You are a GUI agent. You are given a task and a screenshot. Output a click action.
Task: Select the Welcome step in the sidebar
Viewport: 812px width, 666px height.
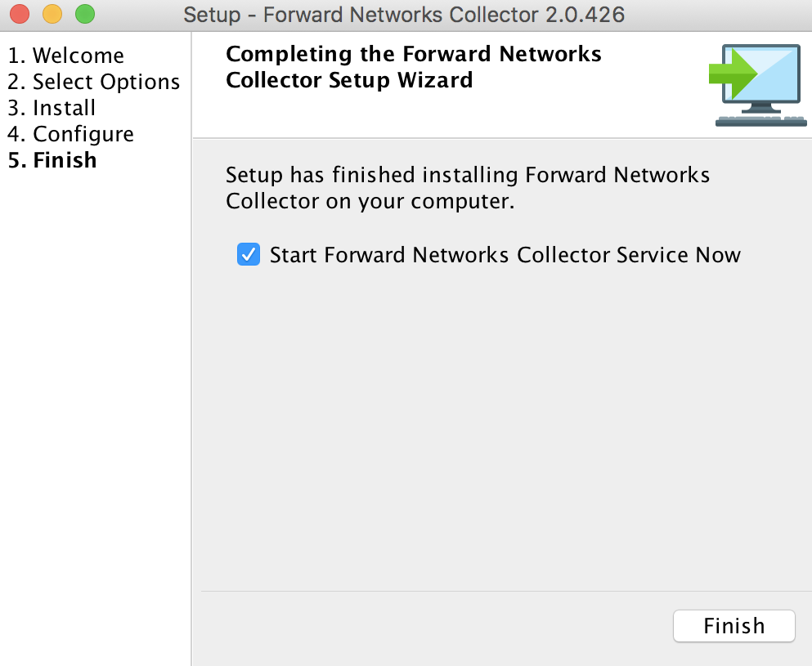[x=66, y=55]
